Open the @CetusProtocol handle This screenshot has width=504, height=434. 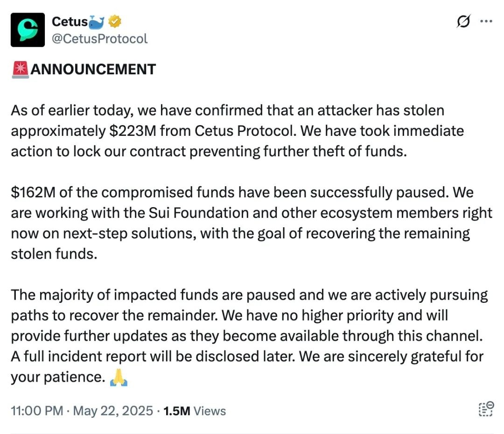99,39
